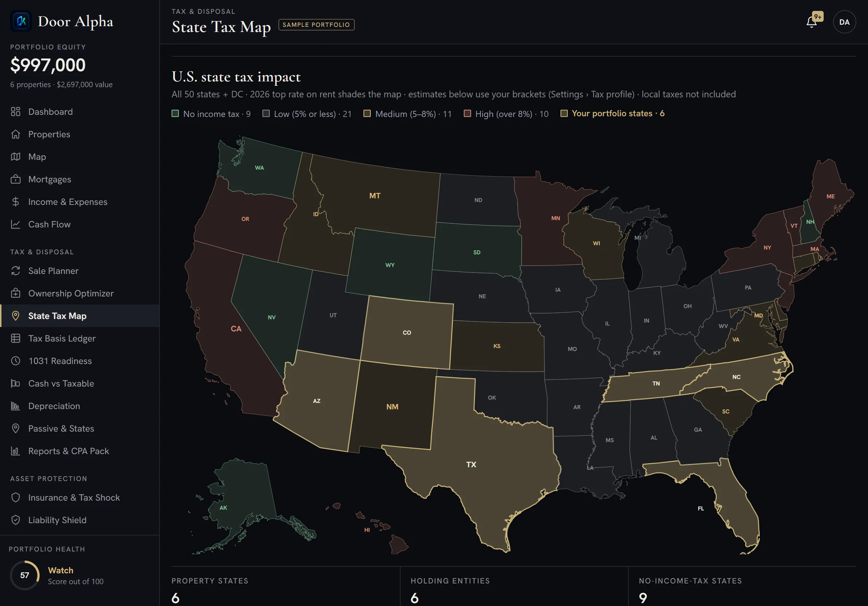Viewport: 868px width, 606px height.
Task: Click the Income & Expenses dollar icon
Action: tap(16, 202)
